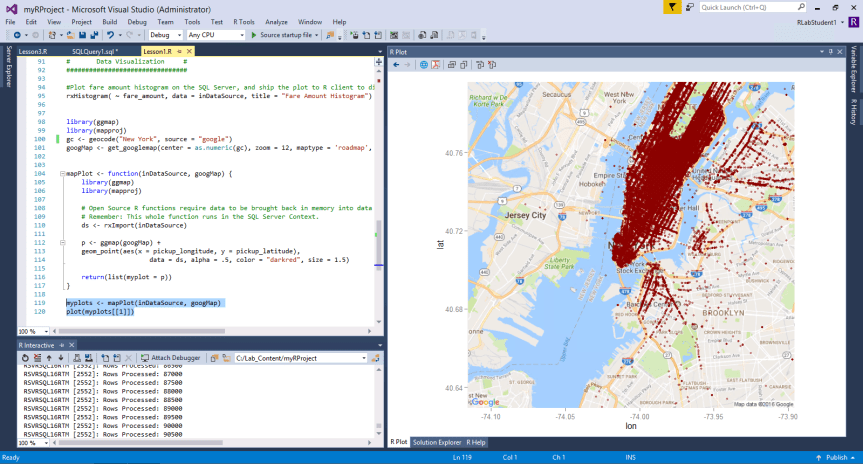Export plot as PDF icon

tap(435, 65)
